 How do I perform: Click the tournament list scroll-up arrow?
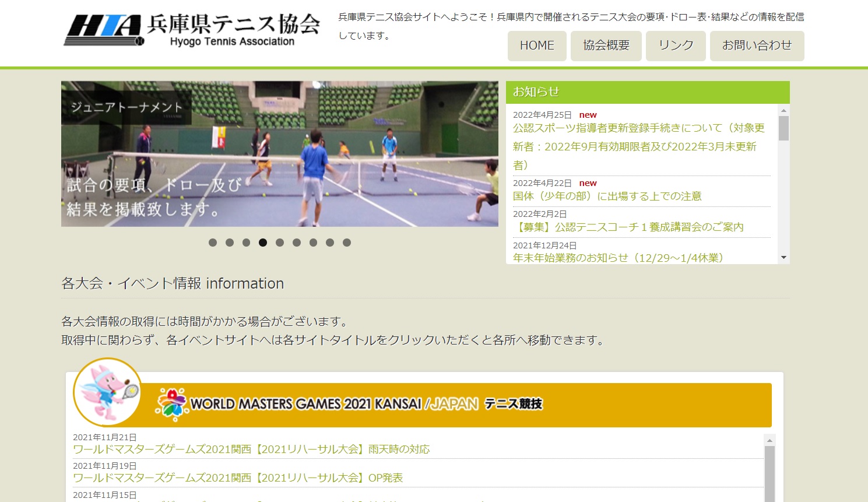(769, 440)
